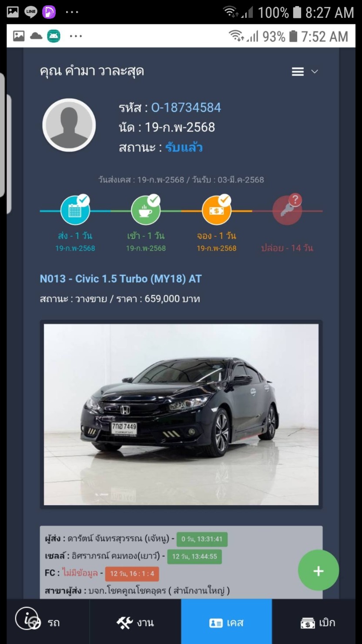Click the green 0 วัน, 13:31:41 badge
This screenshot has width=362, height=644.
click(202, 539)
